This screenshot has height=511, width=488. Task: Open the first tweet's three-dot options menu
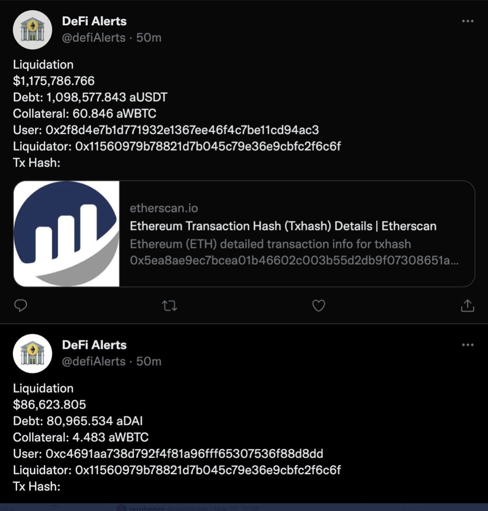[x=468, y=21]
